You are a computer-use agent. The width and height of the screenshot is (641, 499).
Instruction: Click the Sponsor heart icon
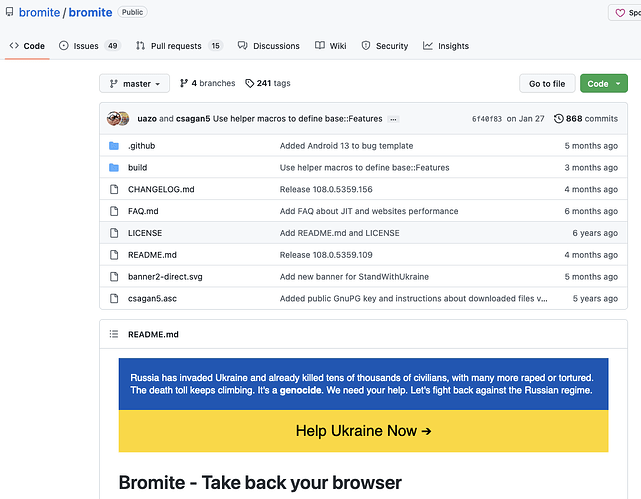(620, 13)
